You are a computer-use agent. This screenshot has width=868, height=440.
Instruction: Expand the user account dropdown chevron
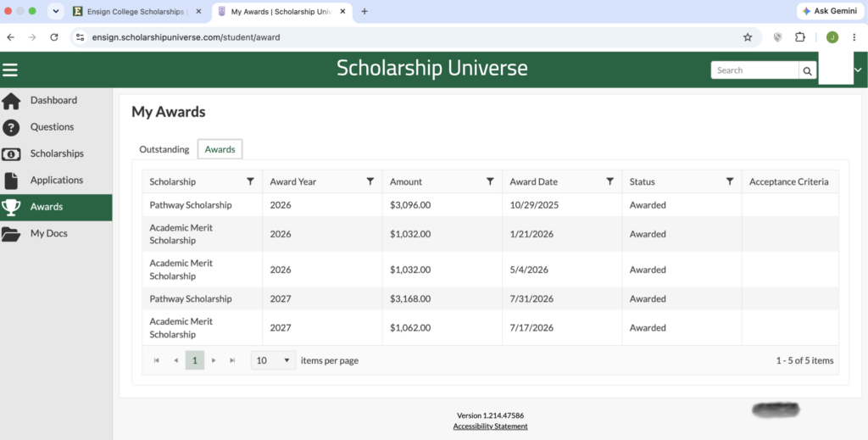(x=858, y=70)
